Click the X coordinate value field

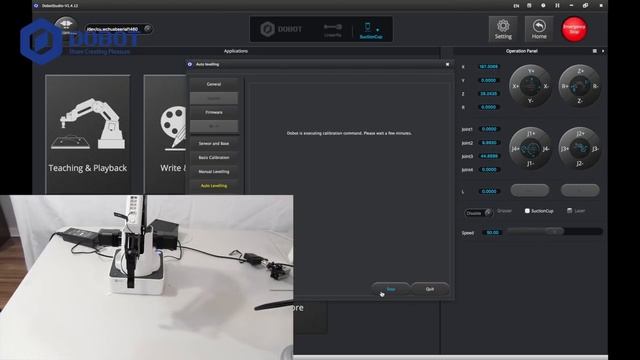tap(489, 67)
